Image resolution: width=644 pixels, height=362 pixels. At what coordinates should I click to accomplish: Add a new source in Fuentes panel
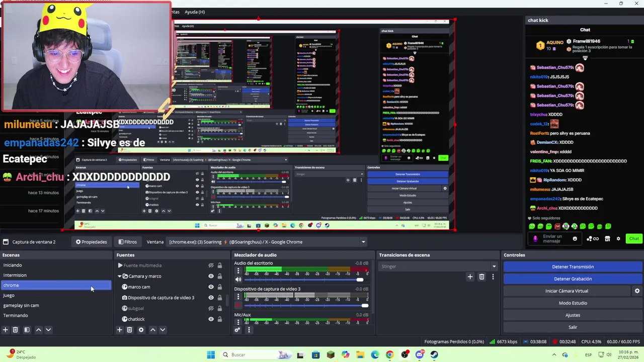(x=120, y=330)
